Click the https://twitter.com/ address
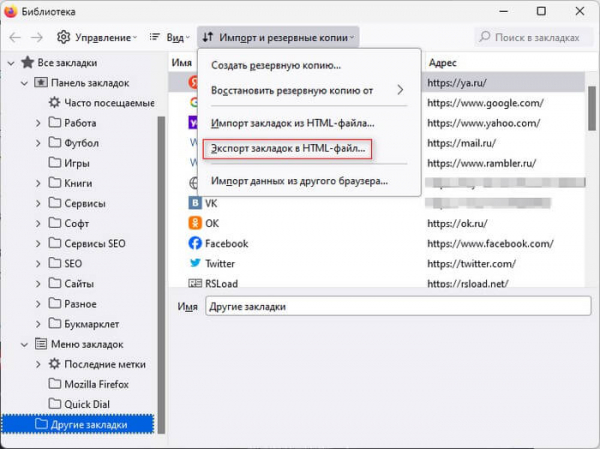 471,264
